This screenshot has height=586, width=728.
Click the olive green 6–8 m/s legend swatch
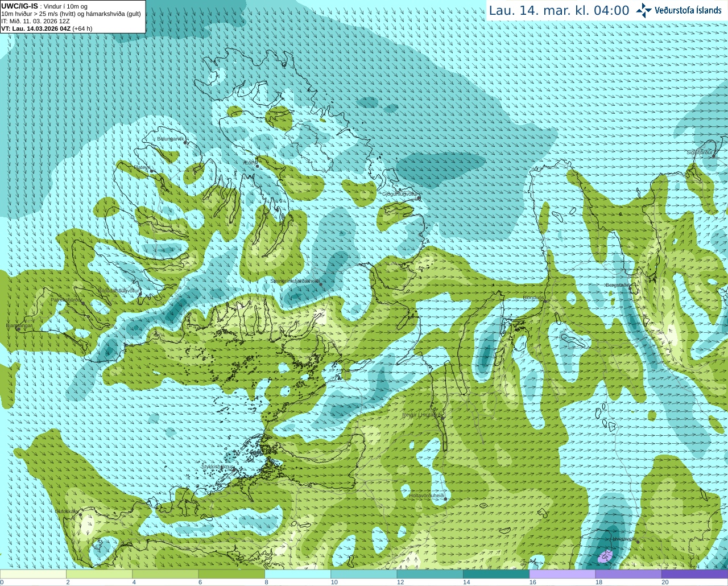click(x=231, y=574)
